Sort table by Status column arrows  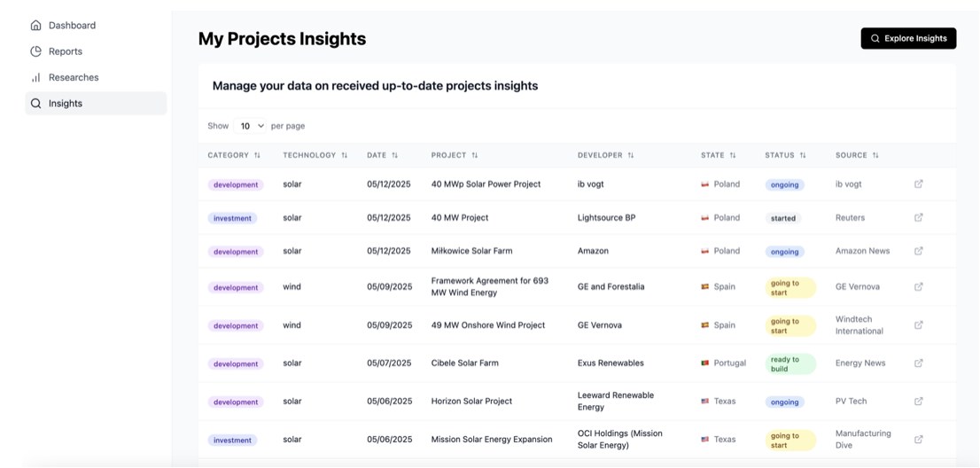[x=803, y=156]
